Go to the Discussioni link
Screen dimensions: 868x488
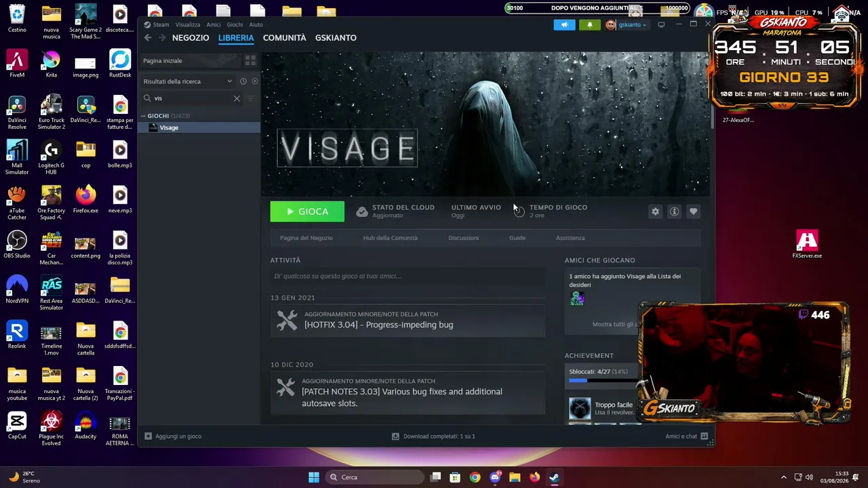pos(463,238)
